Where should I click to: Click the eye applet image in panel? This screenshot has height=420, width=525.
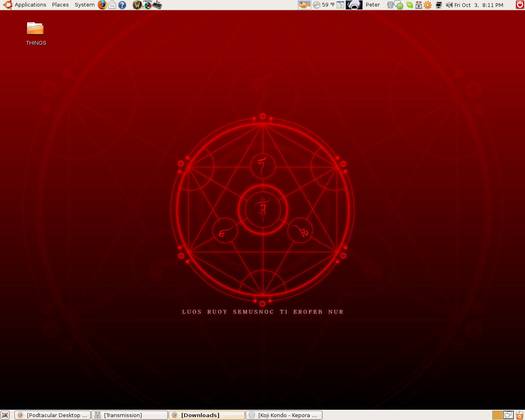point(354,5)
